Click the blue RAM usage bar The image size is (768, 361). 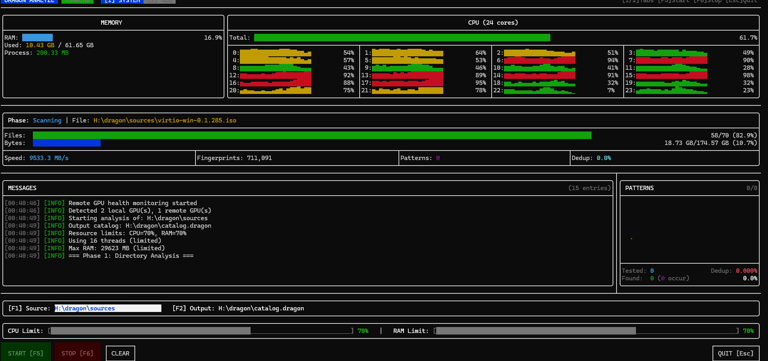(37, 37)
